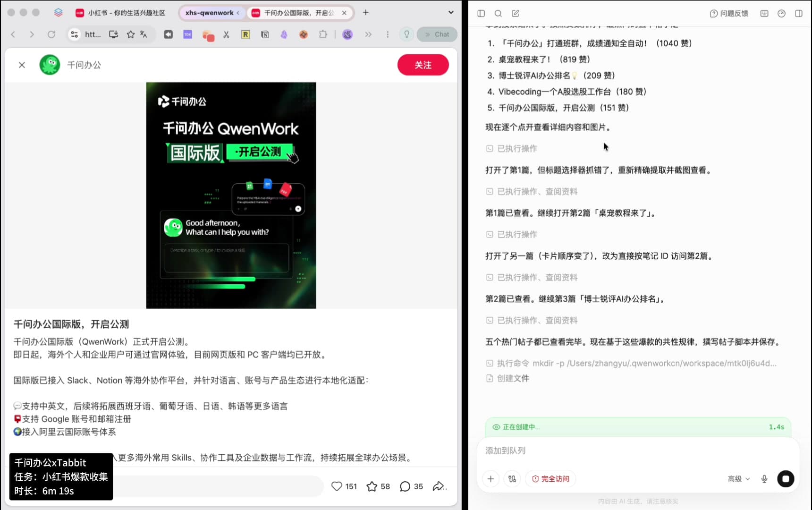Open the Extensions puzzle piece menu
The width and height of the screenshot is (812, 510).
(x=323, y=34)
